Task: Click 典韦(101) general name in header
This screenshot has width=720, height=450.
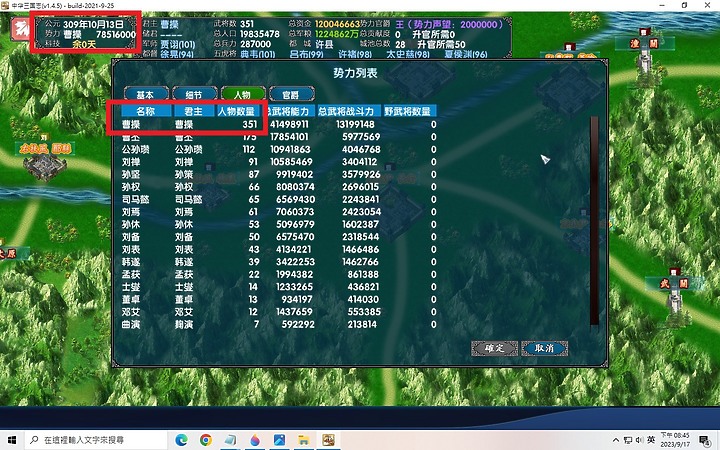Action: click(x=258, y=54)
